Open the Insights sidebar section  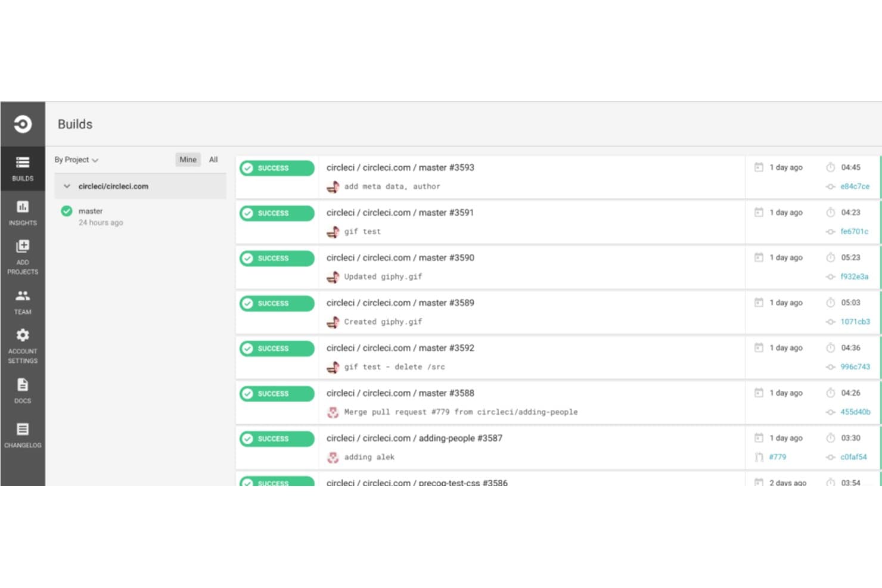(23, 213)
